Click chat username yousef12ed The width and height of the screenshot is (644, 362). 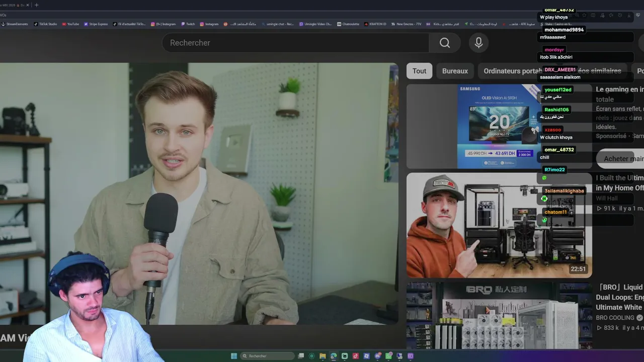pos(557,89)
